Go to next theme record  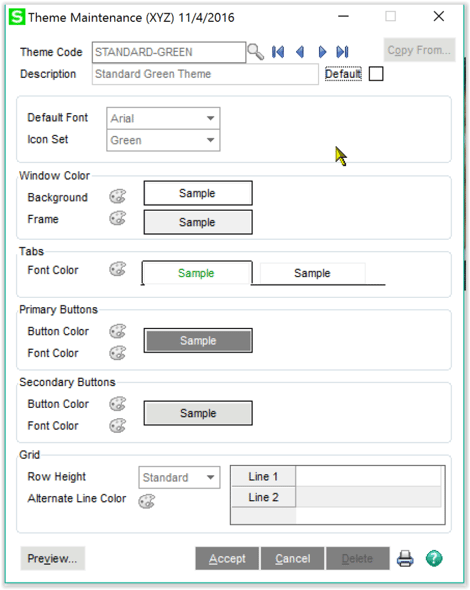[322, 52]
